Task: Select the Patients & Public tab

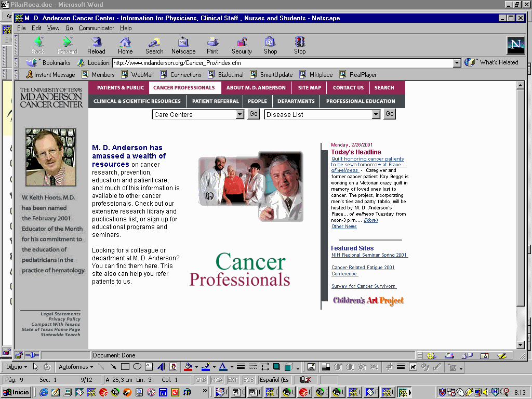Action: pyautogui.click(x=121, y=88)
